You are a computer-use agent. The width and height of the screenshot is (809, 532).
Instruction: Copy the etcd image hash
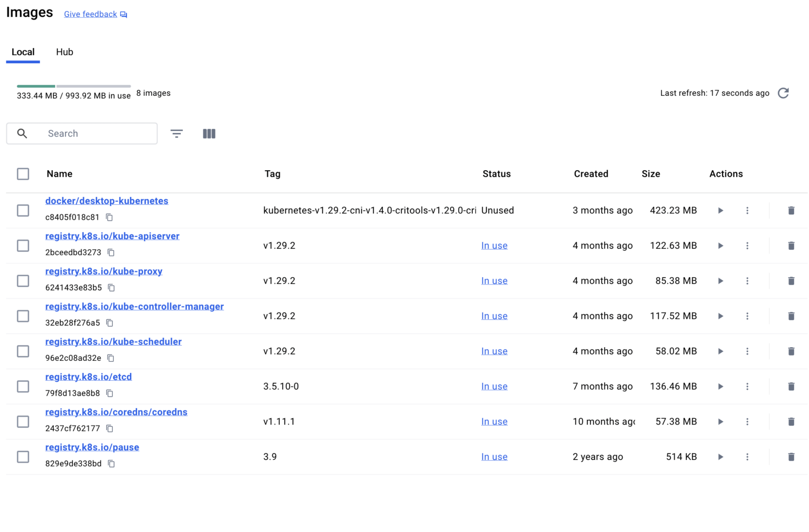click(x=109, y=393)
